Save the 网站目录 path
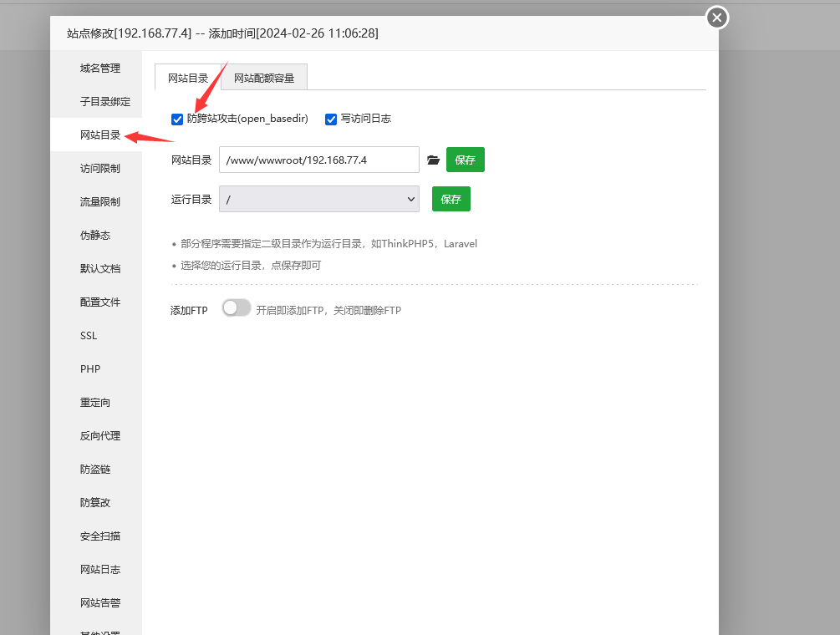Viewport: 840px width, 635px height. [x=465, y=160]
